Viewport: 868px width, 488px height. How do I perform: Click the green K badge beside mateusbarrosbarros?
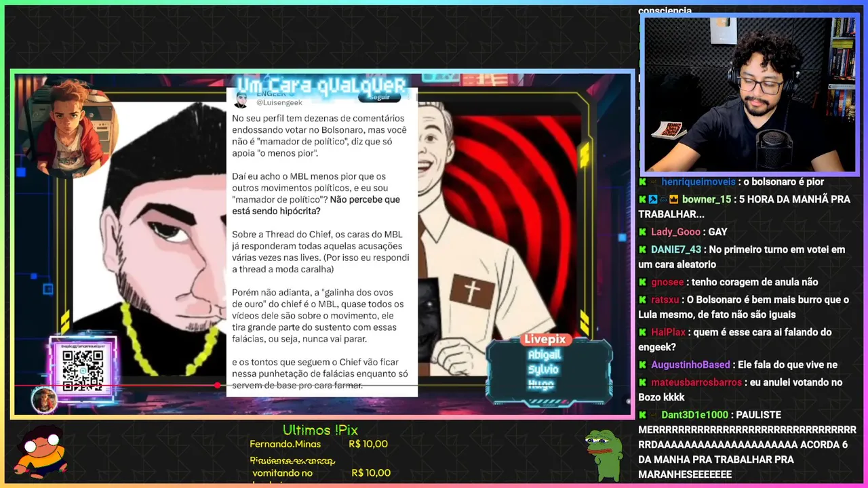642,382
